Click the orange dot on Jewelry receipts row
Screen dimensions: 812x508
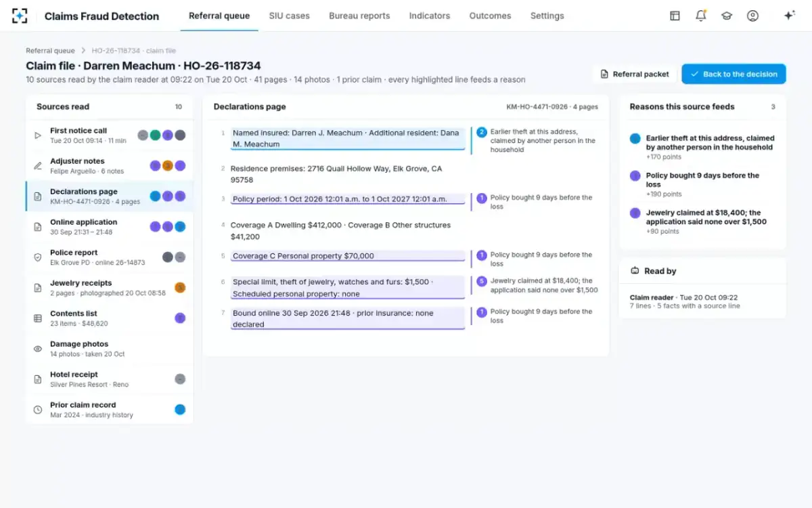click(180, 288)
